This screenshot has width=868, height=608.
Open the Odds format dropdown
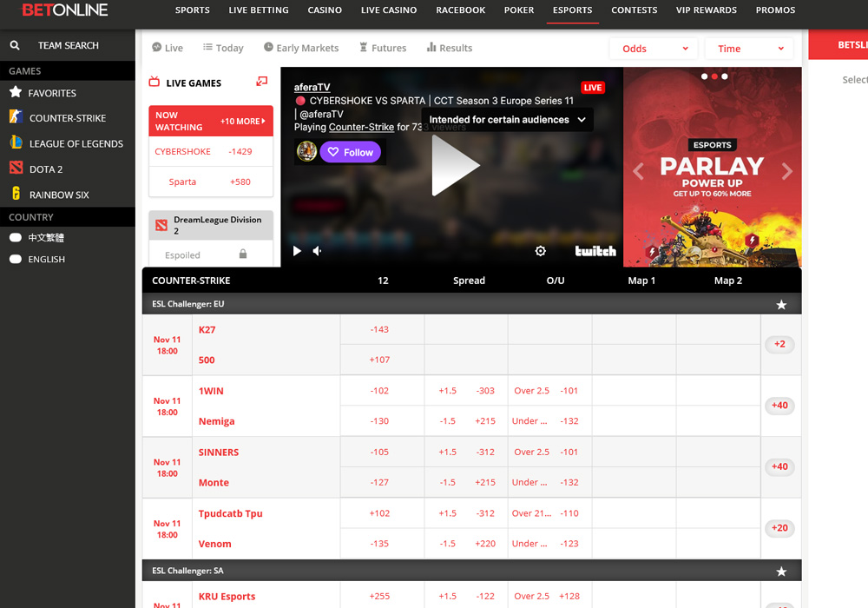(654, 48)
